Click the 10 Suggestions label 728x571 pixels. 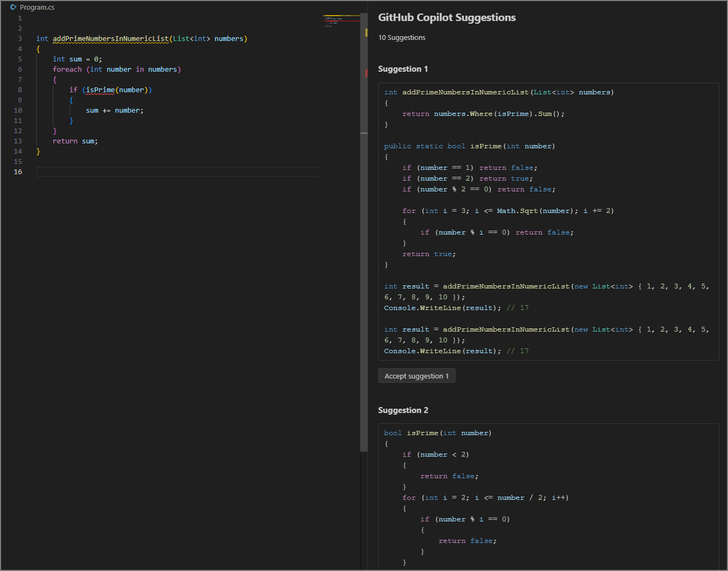click(401, 37)
